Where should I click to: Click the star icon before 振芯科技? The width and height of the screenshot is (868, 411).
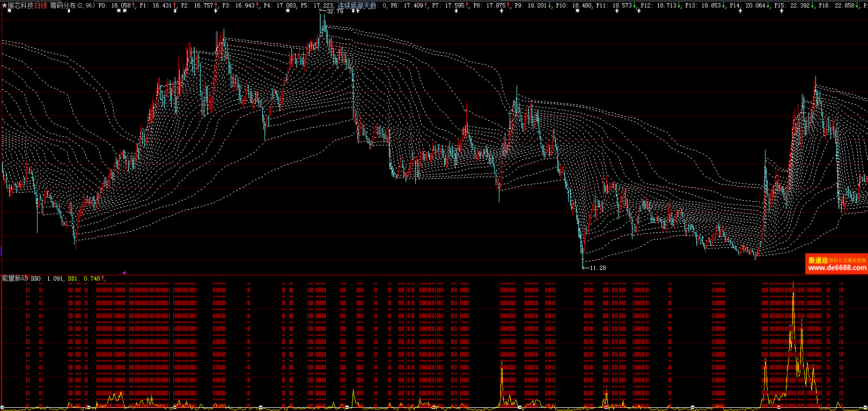coord(4,5)
